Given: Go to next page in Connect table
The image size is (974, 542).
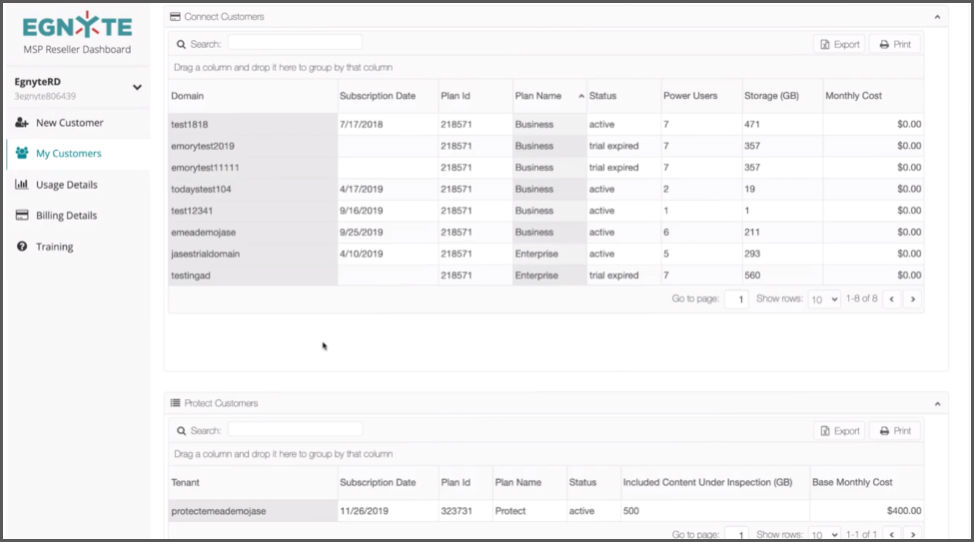Looking at the screenshot, I should pyautogui.click(x=912, y=299).
